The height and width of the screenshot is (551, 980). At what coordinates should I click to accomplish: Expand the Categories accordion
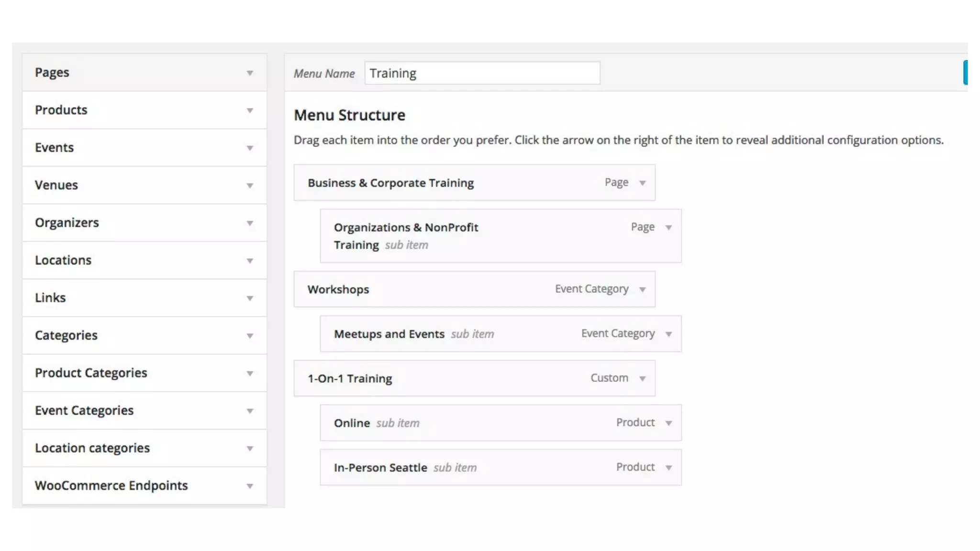click(x=249, y=336)
